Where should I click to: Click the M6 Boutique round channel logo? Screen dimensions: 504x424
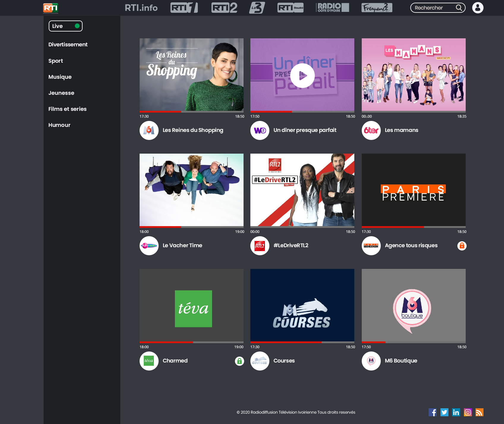[x=371, y=361]
